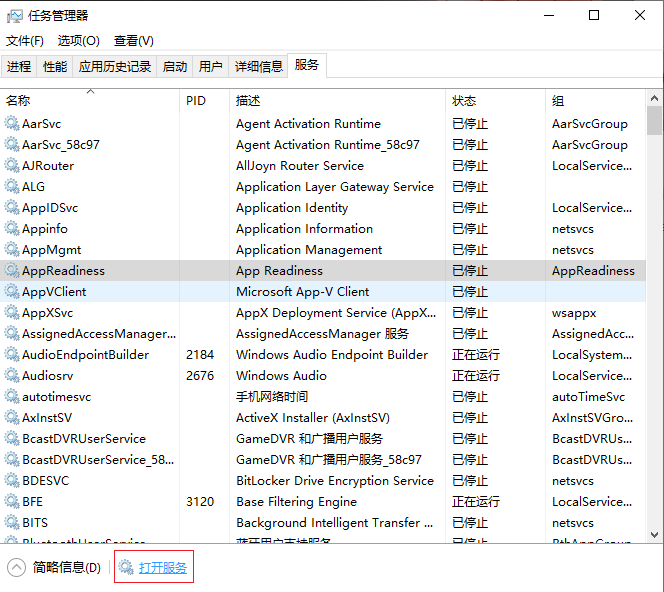The image size is (664, 592).
Task: Switch to the 启动 tab
Action: coord(175,67)
